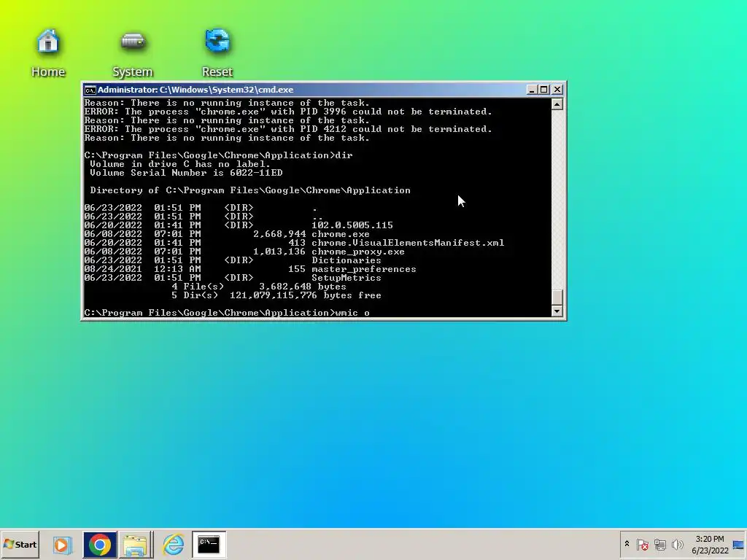Open the volume speaker tray icon
The image size is (747, 560).
point(677,544)
